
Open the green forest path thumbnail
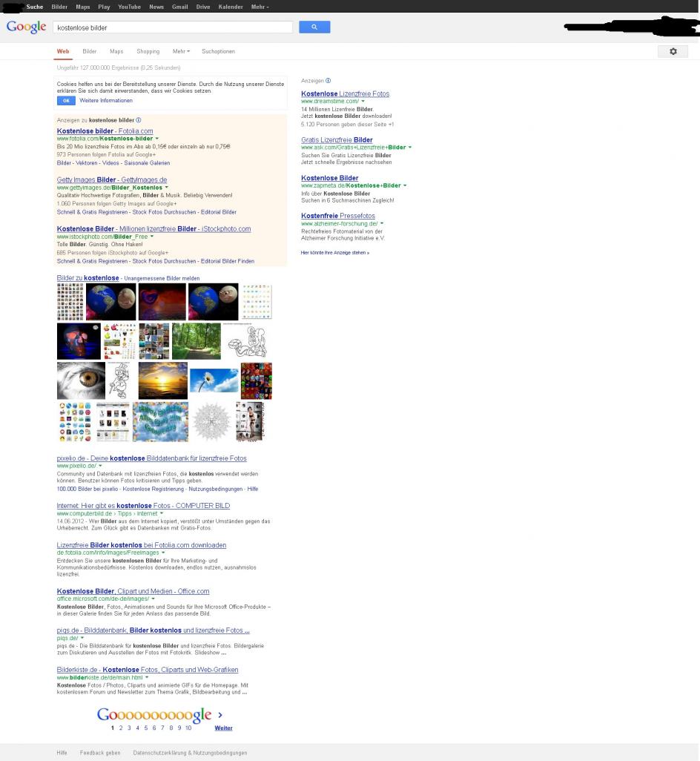coord(197,341)
